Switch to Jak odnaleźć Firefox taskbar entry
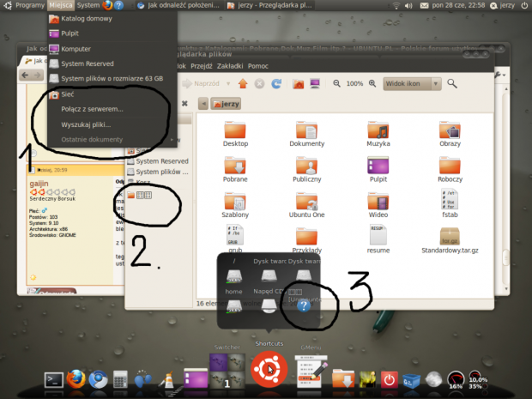Image resolution: width=532 pixels, height=399 pixels. [x=178, y=5]
